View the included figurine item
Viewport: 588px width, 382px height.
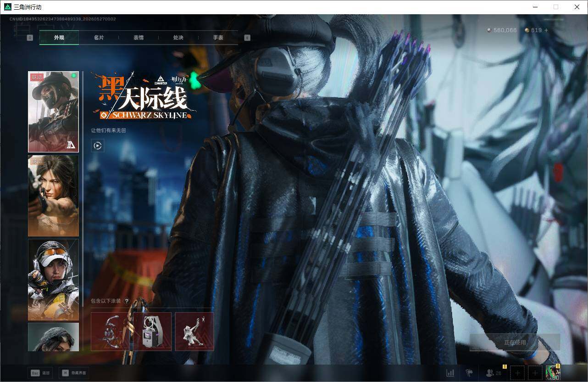(x=194, y=331)
